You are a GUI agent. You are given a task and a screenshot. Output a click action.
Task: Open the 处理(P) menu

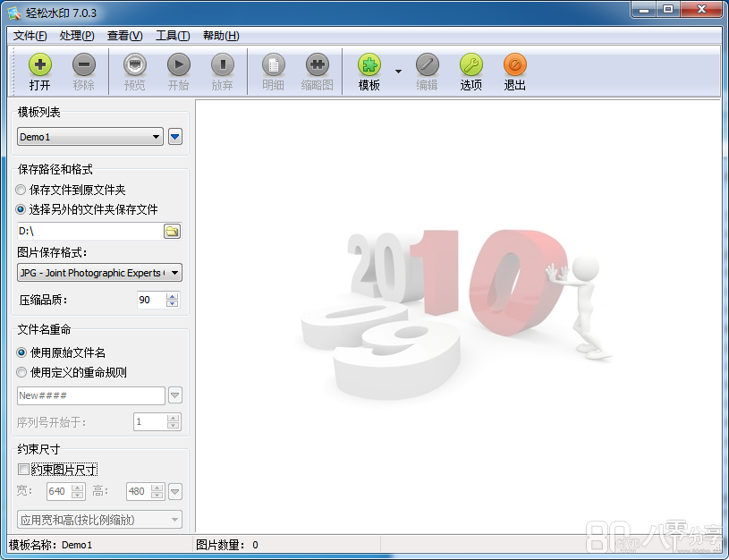coord(77,36)
